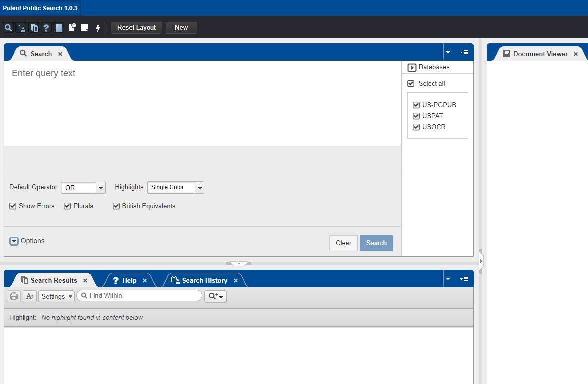The image size is (588, 384).
Task: Open results panel list menu icon
Action: (464, 279)
